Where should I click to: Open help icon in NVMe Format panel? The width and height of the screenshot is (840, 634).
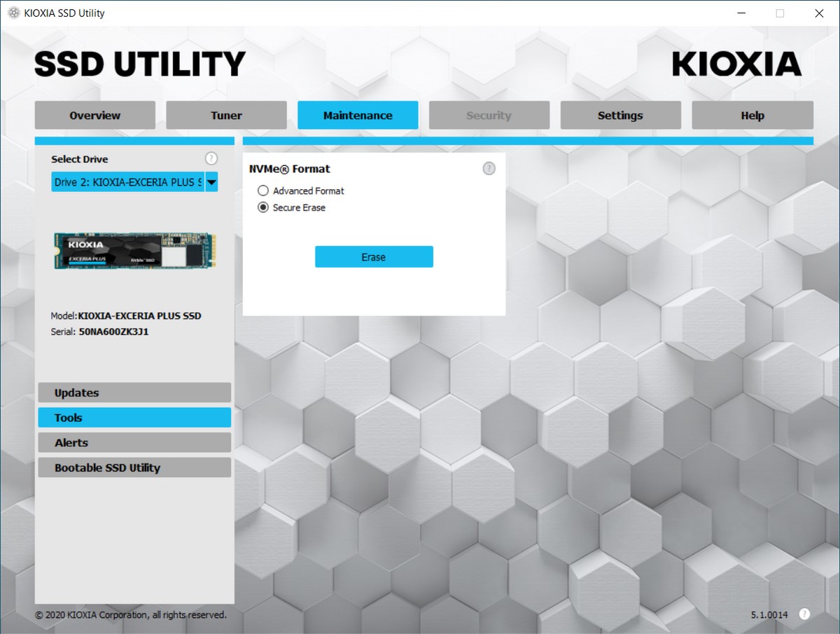(x=489, y=168)
